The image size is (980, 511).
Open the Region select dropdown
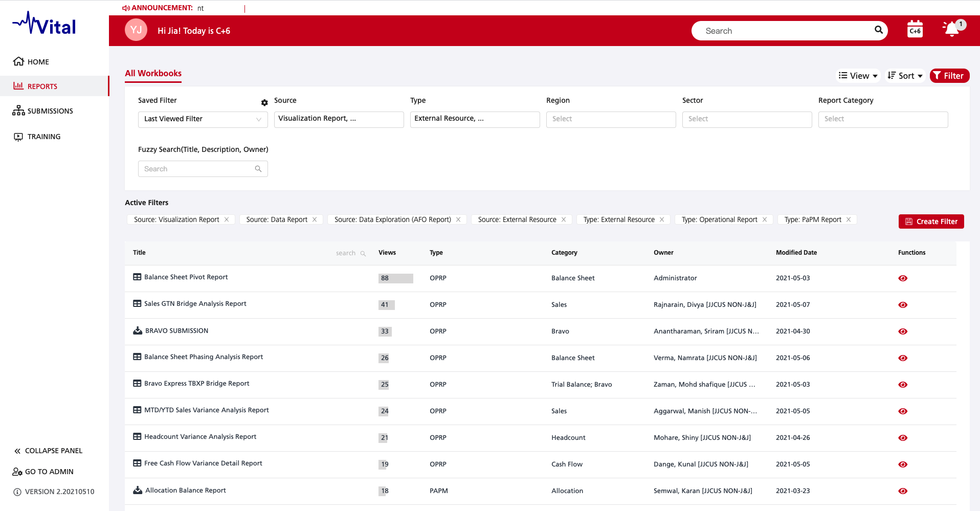pyautogui.click(x=611, y=119)
